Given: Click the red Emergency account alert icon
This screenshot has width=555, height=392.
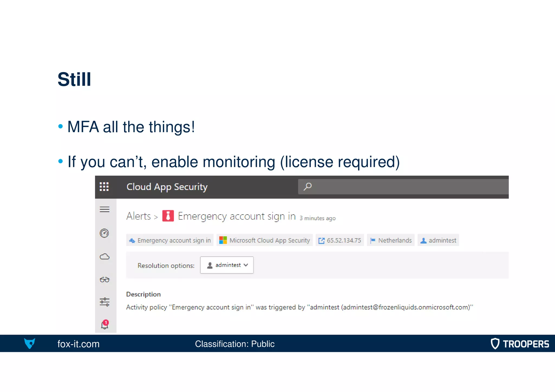Looking at the screenshot, I should point(168,216).
